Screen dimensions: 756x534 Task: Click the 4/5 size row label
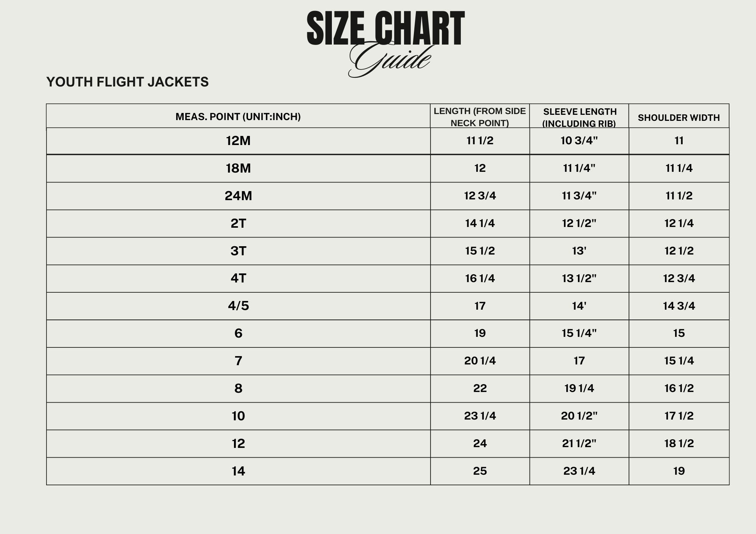(238, 306)
